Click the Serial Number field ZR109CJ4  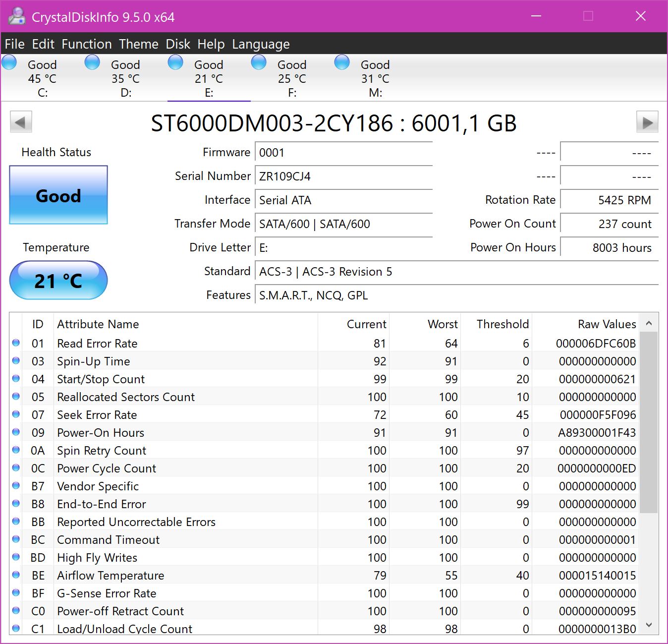[343, 176]
